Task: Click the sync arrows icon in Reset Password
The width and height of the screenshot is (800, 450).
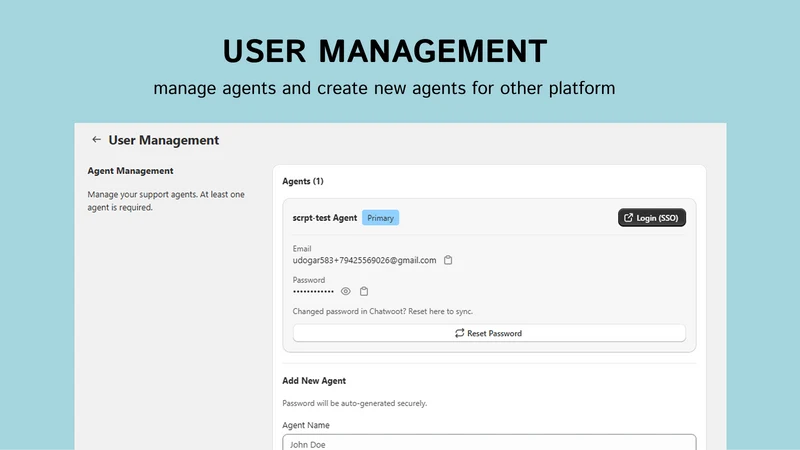Action: (x=459, y=333)
